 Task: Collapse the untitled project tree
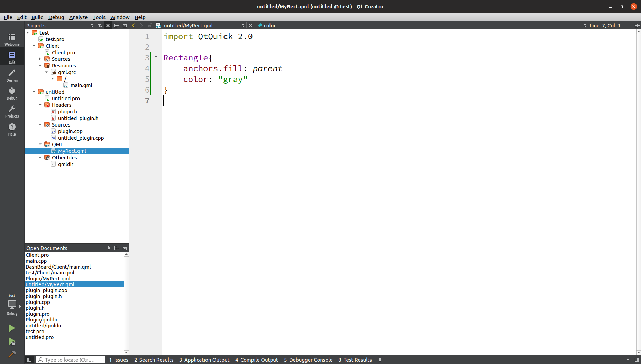[34, 92]
